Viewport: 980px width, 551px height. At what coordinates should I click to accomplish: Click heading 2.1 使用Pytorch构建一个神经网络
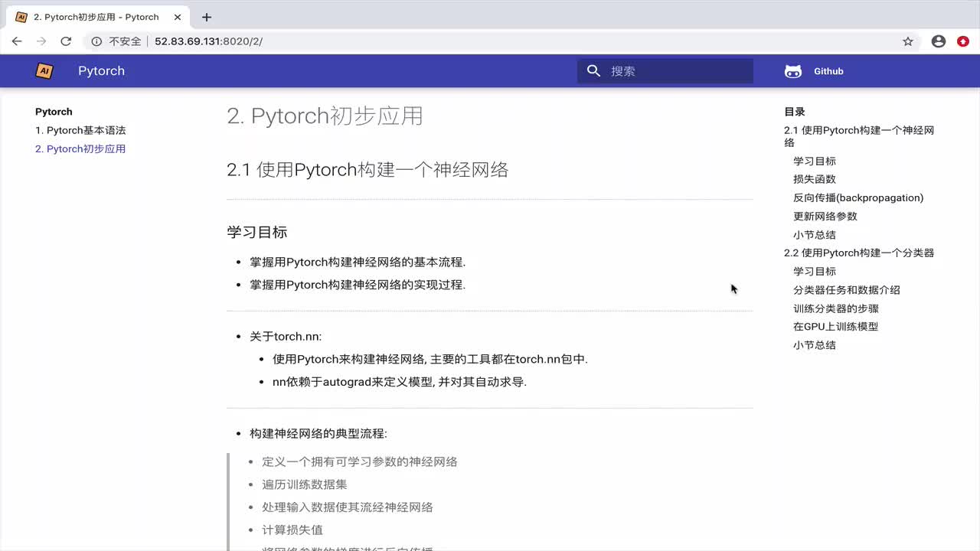(367, 169)
